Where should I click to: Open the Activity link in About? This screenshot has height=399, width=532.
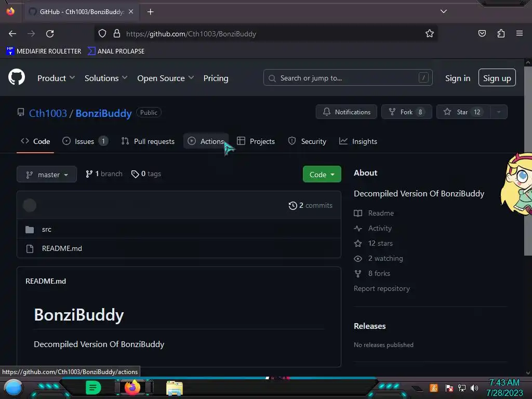(x=373, y=229)
